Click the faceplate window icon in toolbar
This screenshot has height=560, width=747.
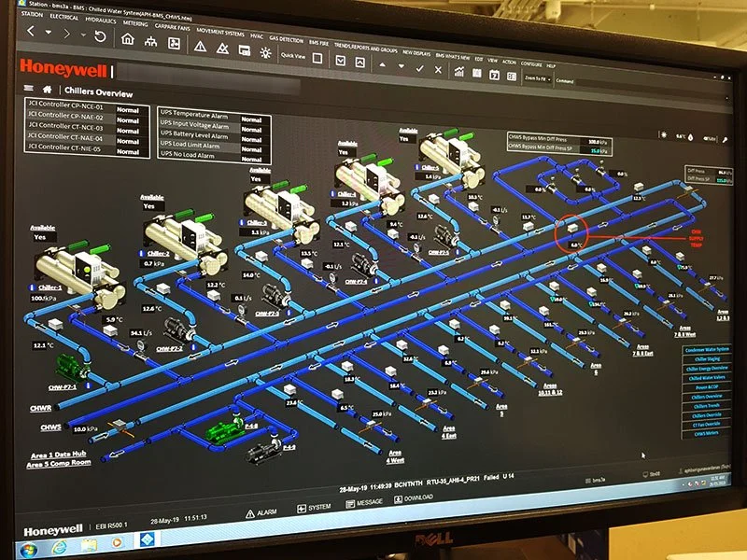tap(245, 50)
